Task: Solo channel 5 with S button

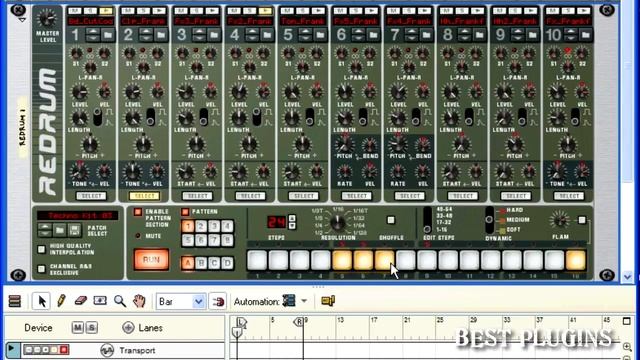Action: point(303,11)
